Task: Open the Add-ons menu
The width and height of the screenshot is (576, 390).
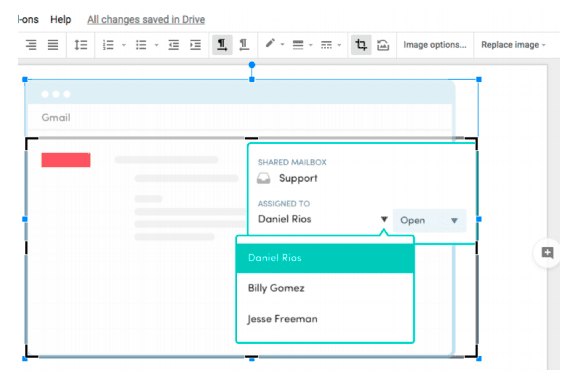Action: tap(28, 19)
